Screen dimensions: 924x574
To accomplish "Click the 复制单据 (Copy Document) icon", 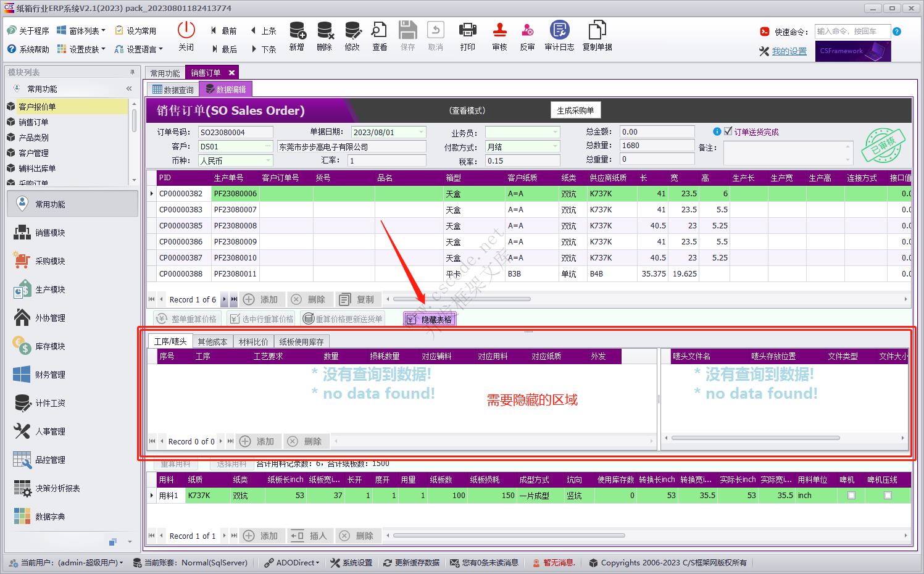I will pos(596,36).
